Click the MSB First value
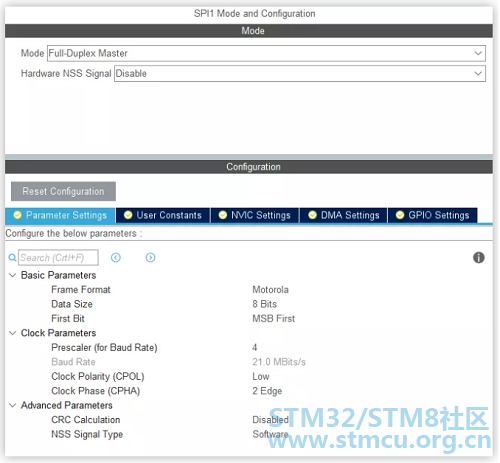 [x=274, y=319]
